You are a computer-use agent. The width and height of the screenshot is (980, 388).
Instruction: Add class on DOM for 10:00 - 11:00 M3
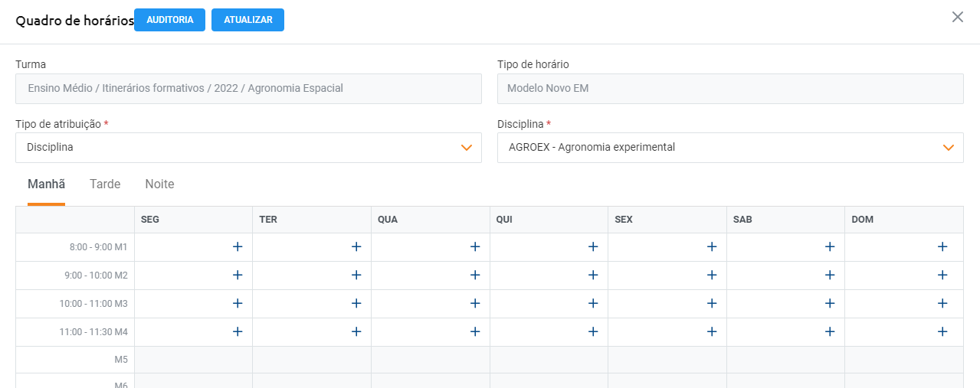tap(942, 303)
